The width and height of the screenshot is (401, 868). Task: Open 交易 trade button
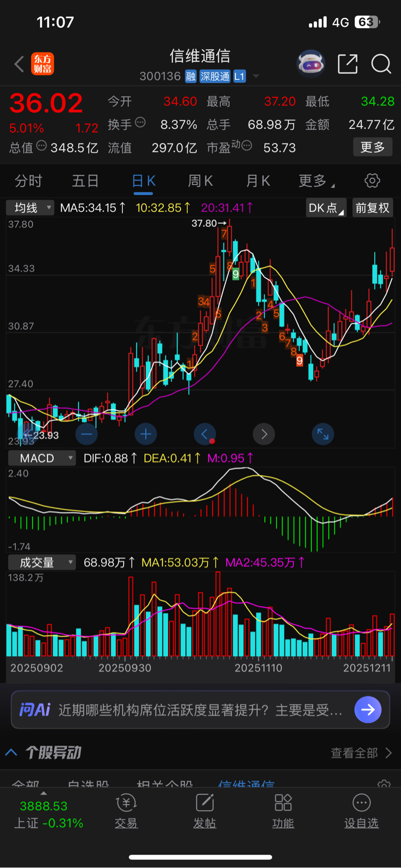click(126, 812)
